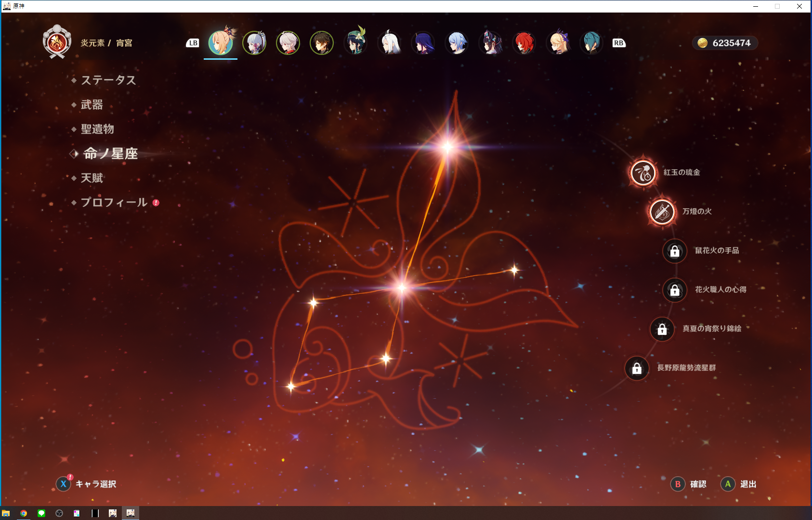812x520 pixels.
Task: Open the 万燈の火 constellation icon
Action: (x=662, y=212)
